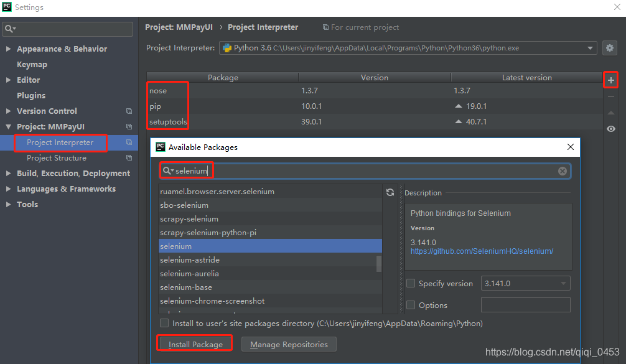
Task: Close the Settings window
Action: tap(617, 7)
